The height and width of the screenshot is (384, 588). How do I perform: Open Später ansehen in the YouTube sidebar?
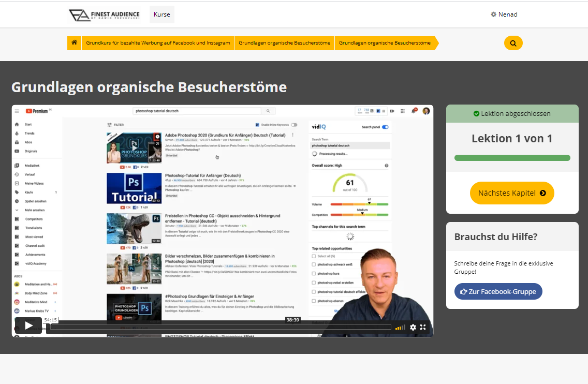pos(35,201)
